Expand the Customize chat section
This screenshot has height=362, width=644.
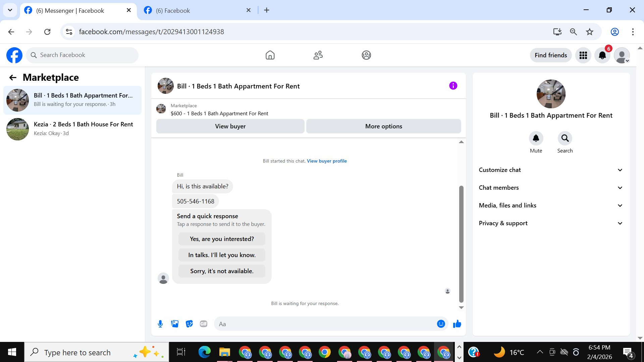point(550,170)
